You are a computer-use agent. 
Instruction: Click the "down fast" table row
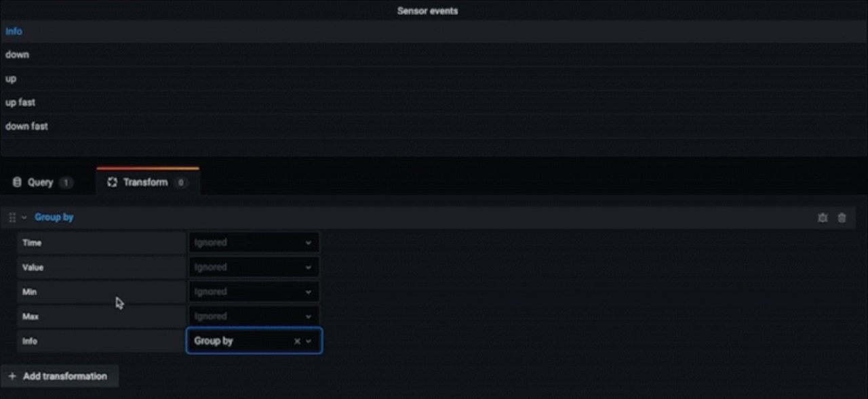pyautogui.click(x=26, y=126)
